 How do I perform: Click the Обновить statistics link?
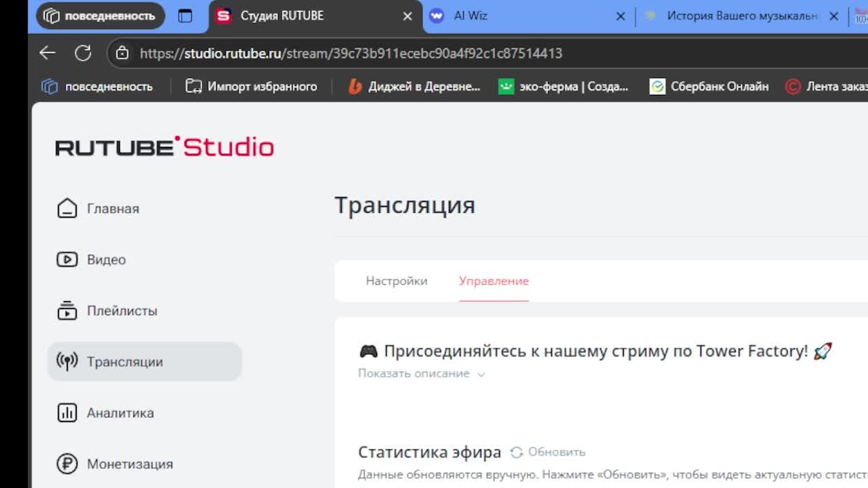click(x=557, y=452)
